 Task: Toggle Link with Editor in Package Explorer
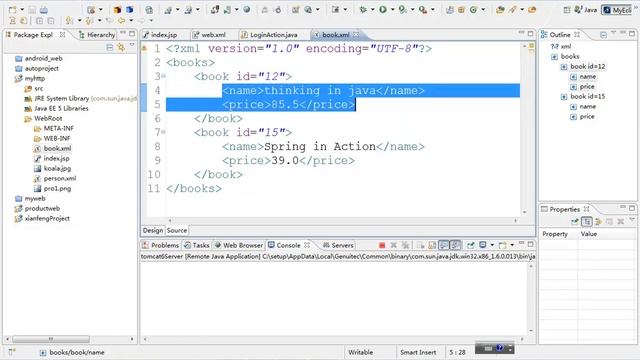pyautogui.click(x=121, y=48)
